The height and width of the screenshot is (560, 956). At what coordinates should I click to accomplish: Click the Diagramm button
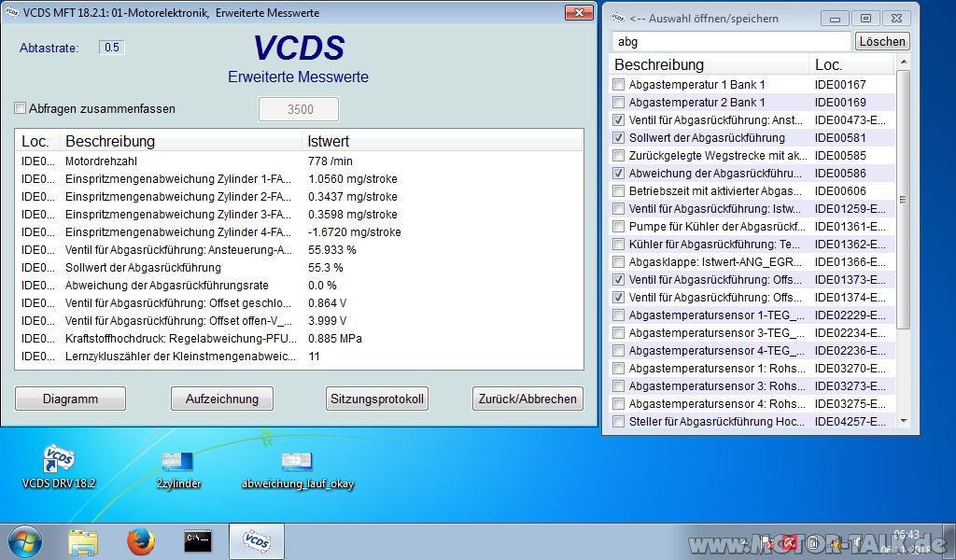tap(70, 399)
